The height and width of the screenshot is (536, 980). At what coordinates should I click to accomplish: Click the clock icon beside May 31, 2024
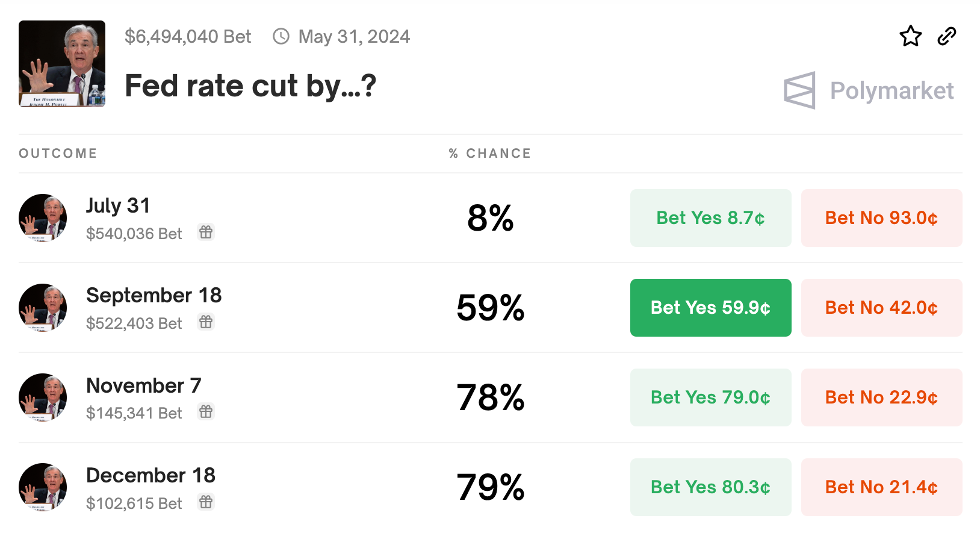[x=281, y=37]
